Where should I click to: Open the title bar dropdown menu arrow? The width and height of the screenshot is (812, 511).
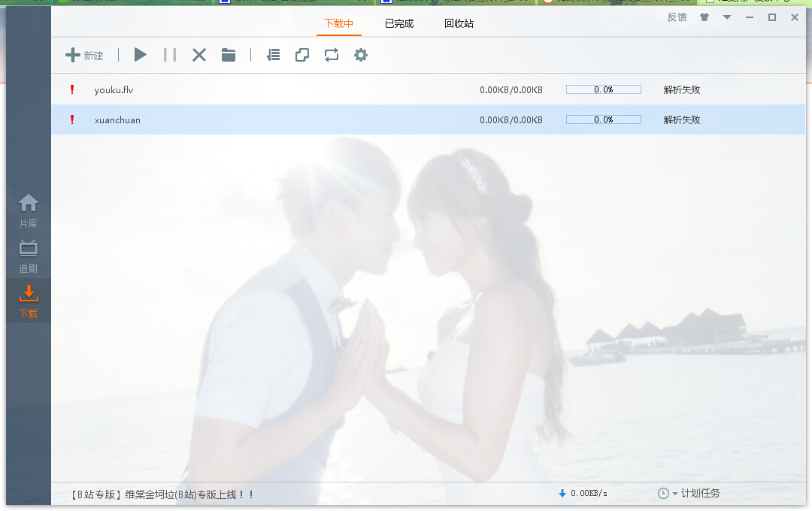pos(727,17)
